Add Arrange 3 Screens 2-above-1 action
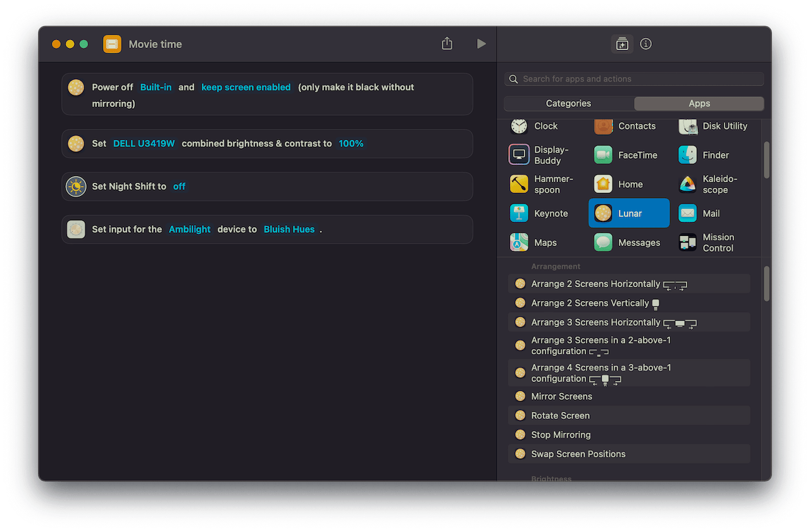The height and width of the screenshot is (532, 810). tap(629, 345)
